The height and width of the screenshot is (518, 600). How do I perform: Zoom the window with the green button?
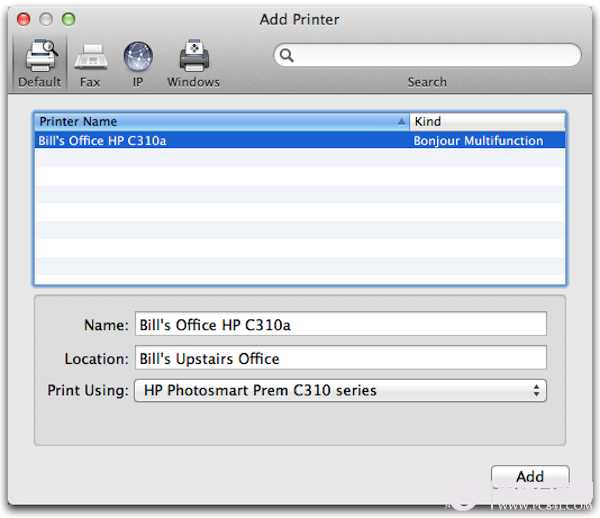click(68, 19)
